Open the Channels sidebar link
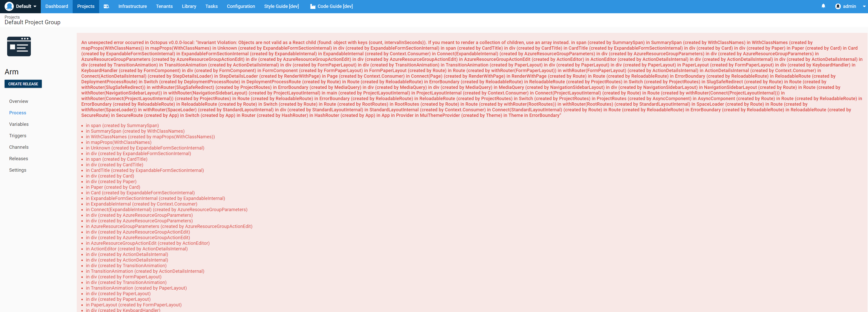The width and height of the screenshot is (868, 312). pyautogui.click(x=19, y=147)
